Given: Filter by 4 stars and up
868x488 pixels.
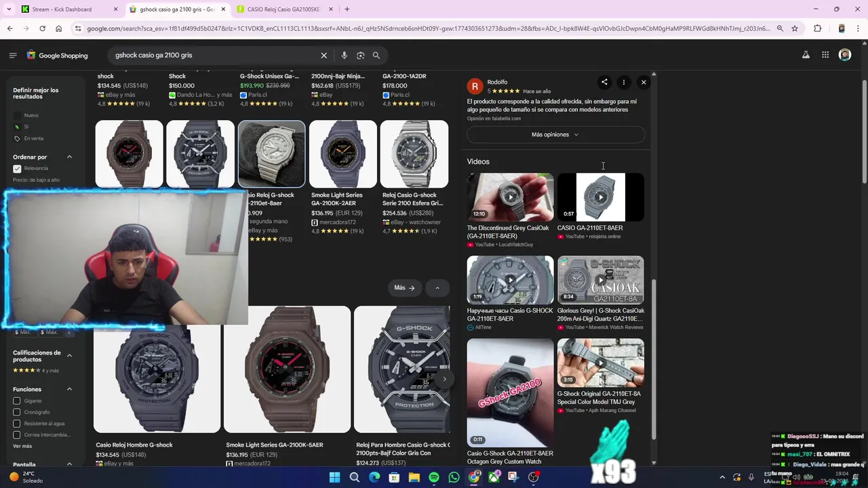Looking at the screenshot, I should coord(36,371).
